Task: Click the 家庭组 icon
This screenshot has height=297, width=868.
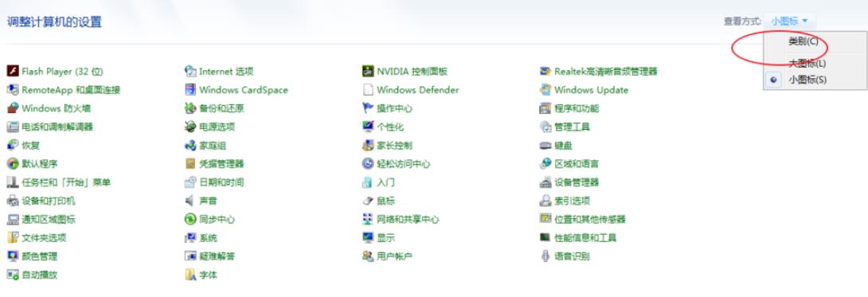Action: 190,146
